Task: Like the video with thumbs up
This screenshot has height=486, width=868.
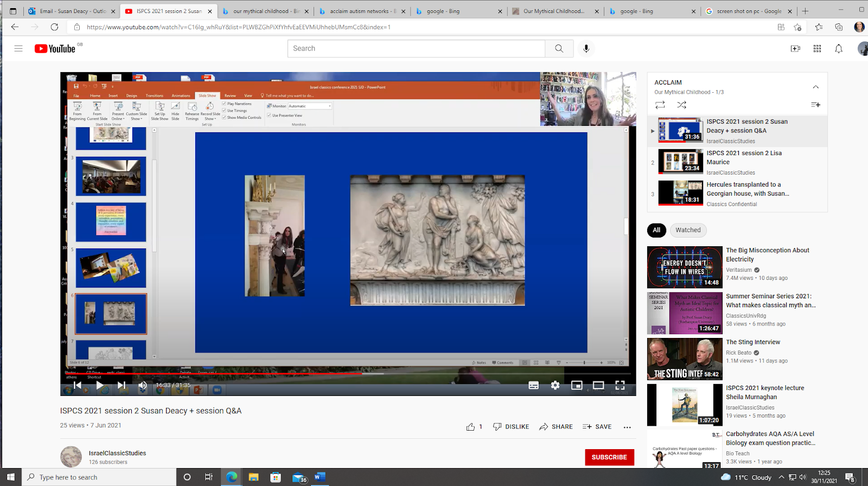Action: tap(471, 427)
